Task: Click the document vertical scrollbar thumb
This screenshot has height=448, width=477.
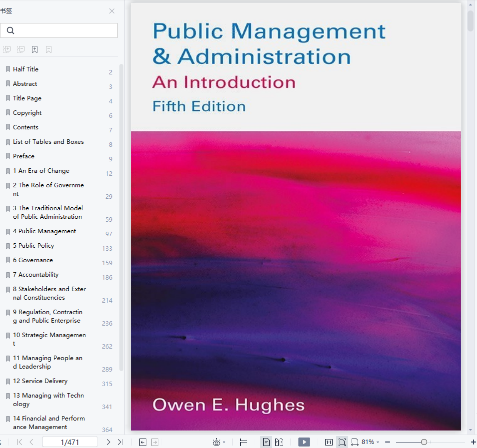Action: (471, 20)
